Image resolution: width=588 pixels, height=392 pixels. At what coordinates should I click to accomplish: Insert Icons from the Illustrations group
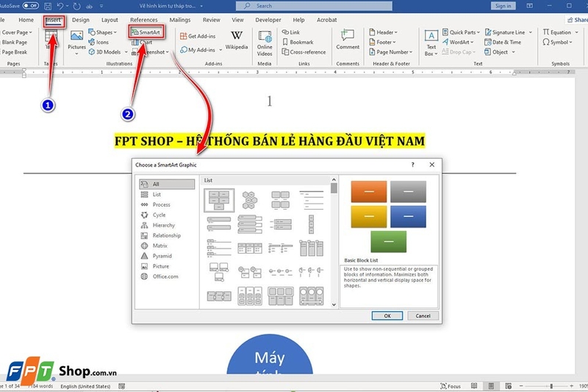[x=98, y=42]
